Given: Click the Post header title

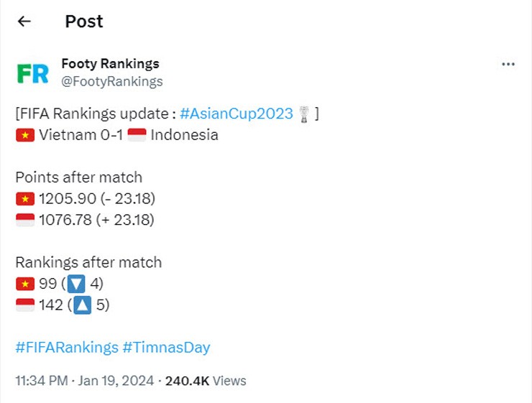Looking at the screenshot, I should [84, 22].
